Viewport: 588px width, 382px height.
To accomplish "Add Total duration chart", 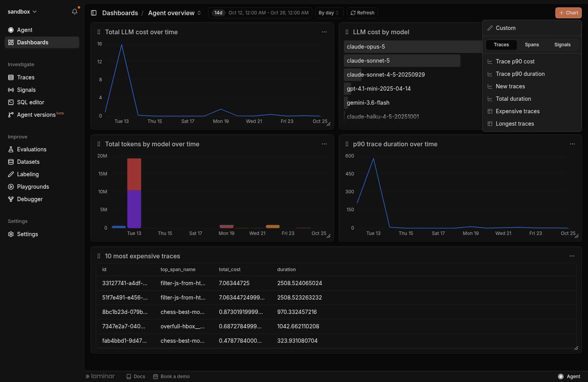I will pyautogui.click(x=532, y=99).
